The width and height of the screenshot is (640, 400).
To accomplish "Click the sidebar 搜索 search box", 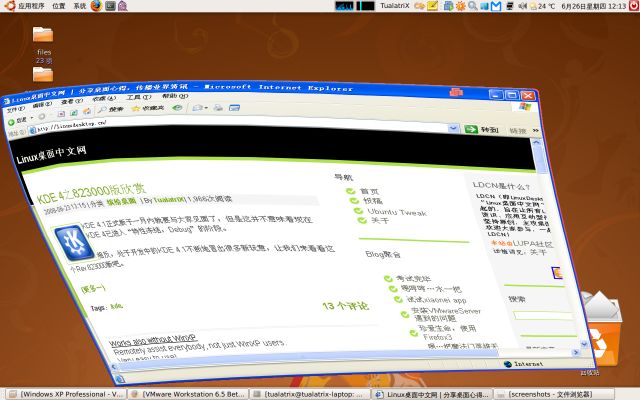I will 545,316.
